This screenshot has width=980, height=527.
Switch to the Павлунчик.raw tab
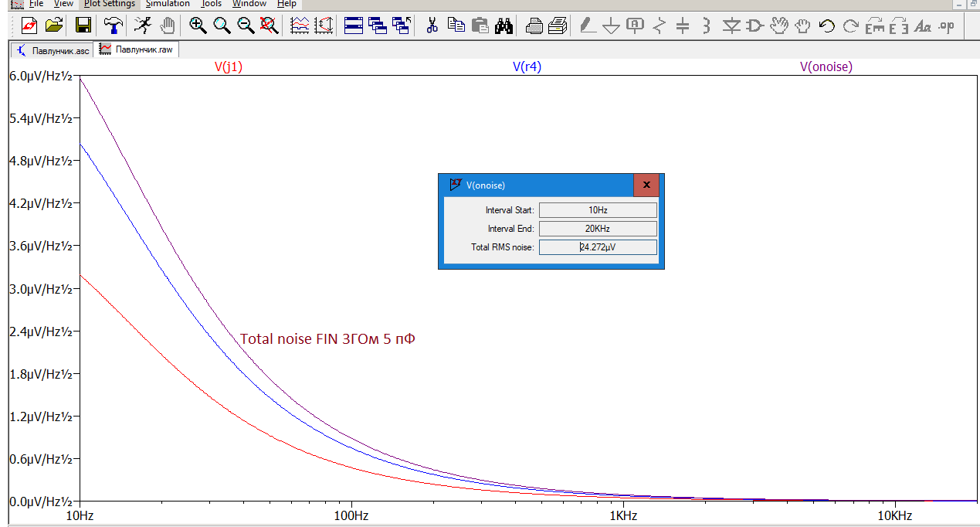[137, 49]
